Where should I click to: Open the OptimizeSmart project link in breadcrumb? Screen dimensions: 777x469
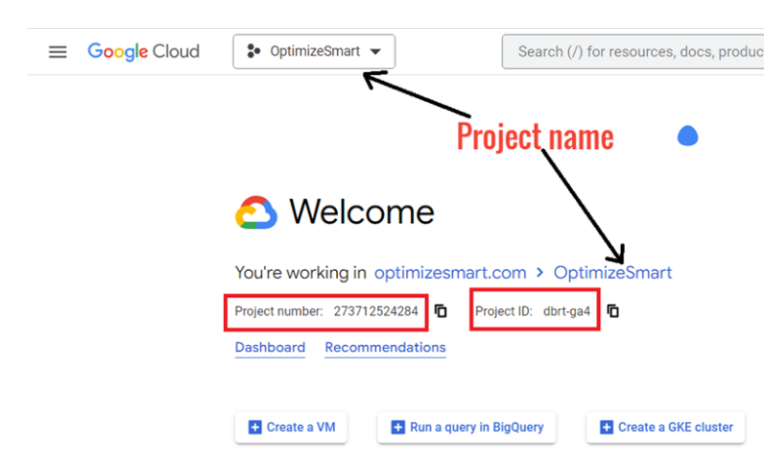612,273
